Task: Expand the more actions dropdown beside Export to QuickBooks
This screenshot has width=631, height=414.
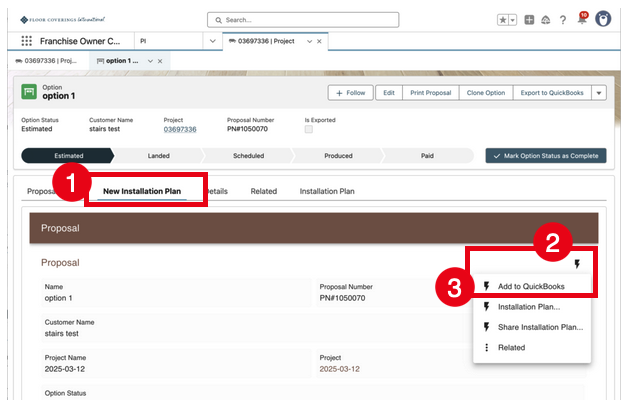Action: click(x=598, y=92)
